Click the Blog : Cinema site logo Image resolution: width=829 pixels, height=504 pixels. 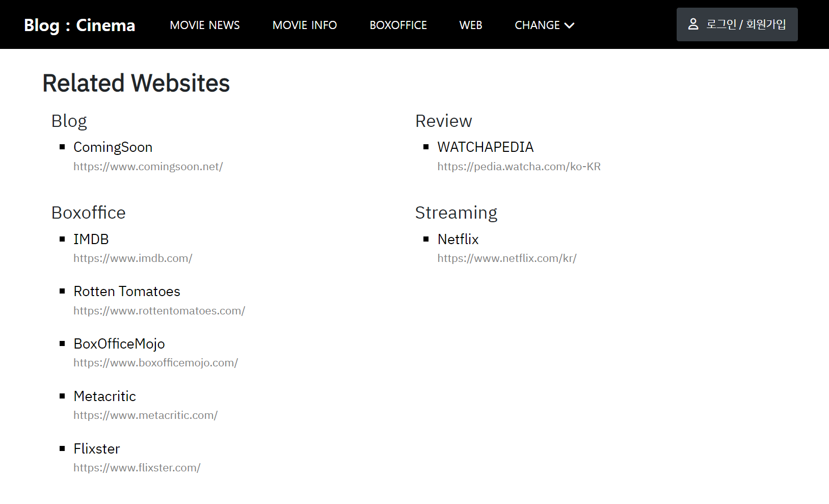point(79,24)
